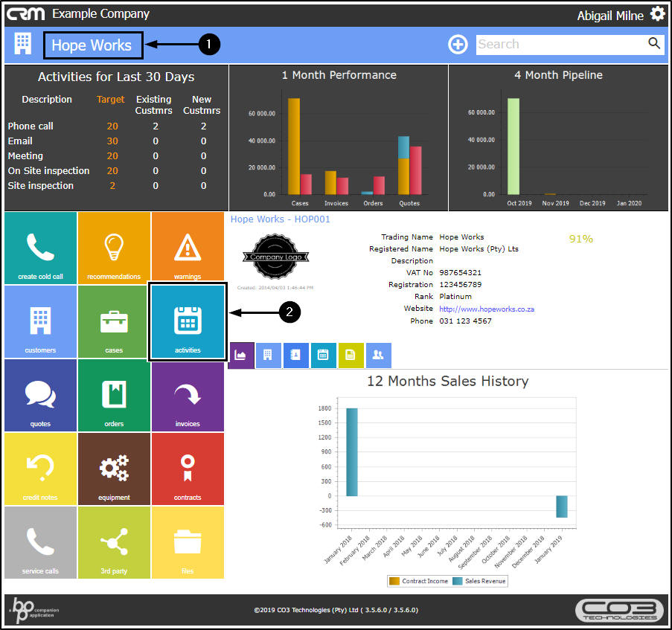Screen dimensions: 672x630
Task: Click the Hope Works - HOP001 heading link
Action: click(x=281, y=219)
